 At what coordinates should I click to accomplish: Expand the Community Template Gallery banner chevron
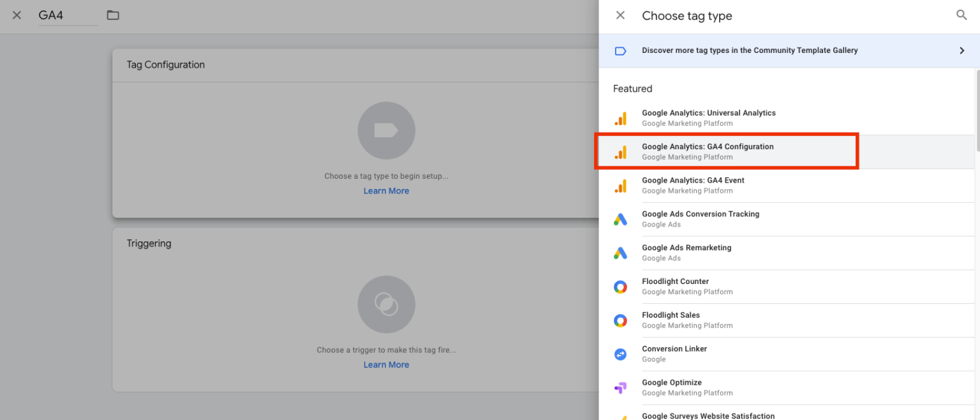962,50
